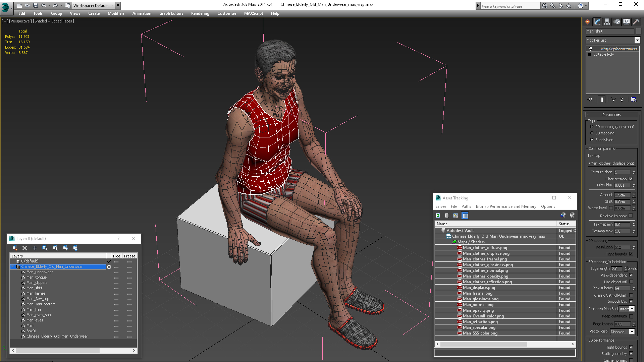Image resolution: width=644 pixels, height=362 pixels.
Task: Click the Create New Layer icon
Action: (15, 248)
